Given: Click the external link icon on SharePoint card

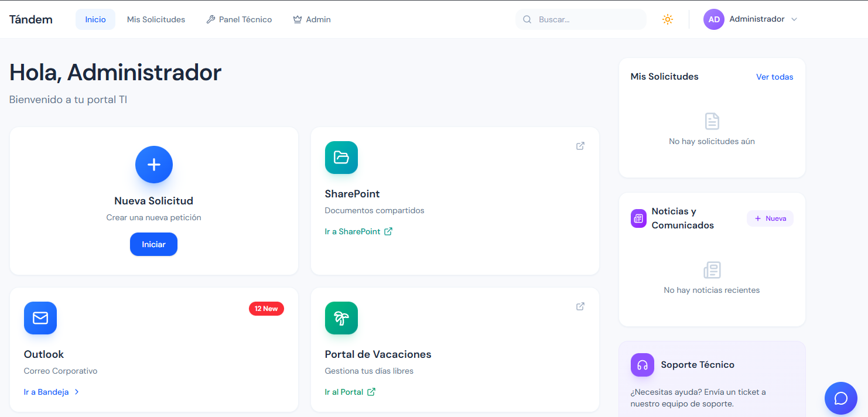Looking at the screenshot, I should 580,146.
